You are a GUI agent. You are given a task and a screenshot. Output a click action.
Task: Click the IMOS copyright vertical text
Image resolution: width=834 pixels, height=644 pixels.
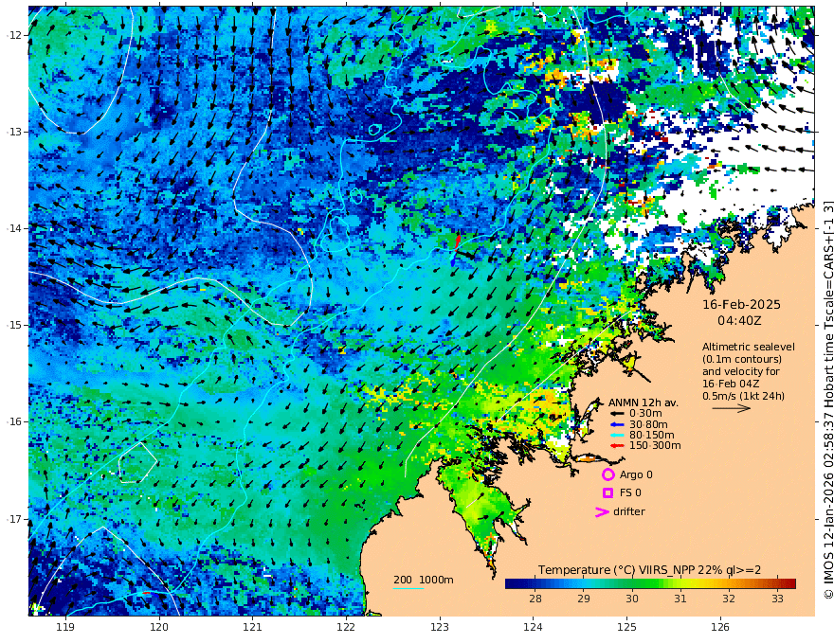pyautogui.click(x=828, y=399)
